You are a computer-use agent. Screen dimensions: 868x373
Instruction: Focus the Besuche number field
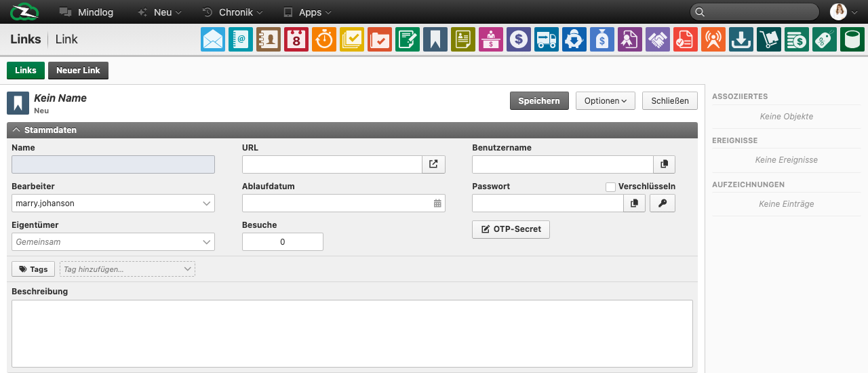(283, 241)
